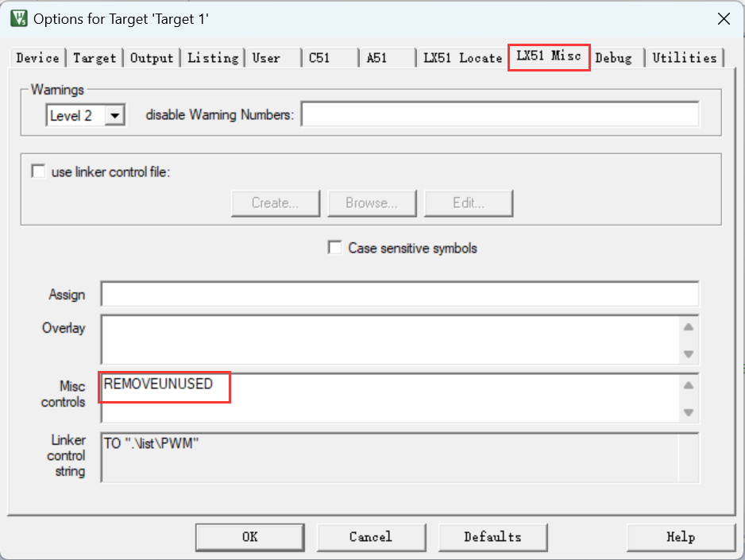The image size is (745, 560).
Task: Click the LX51 Misc tab
Action: click(x=549, y=56)
